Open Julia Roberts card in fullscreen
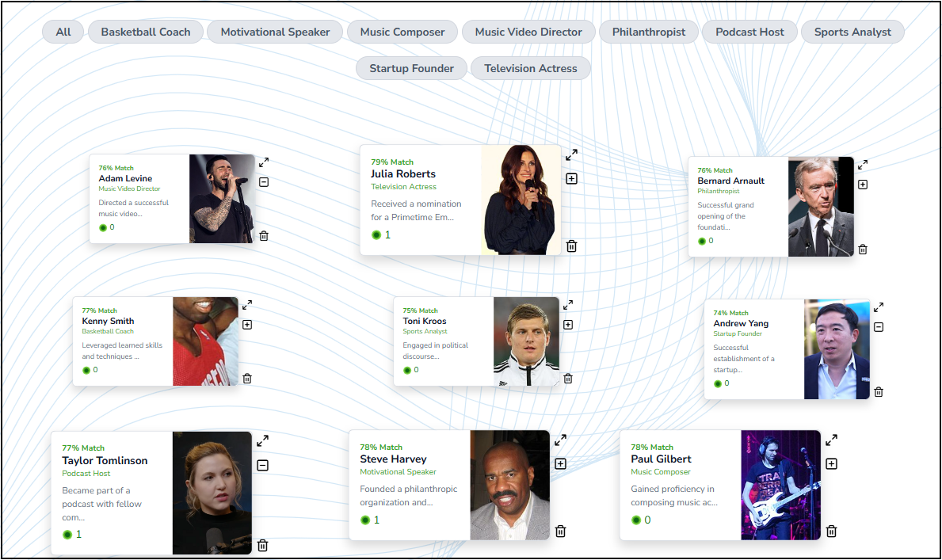The height and width of the screenshot is (560, 942). coord(571,154)
